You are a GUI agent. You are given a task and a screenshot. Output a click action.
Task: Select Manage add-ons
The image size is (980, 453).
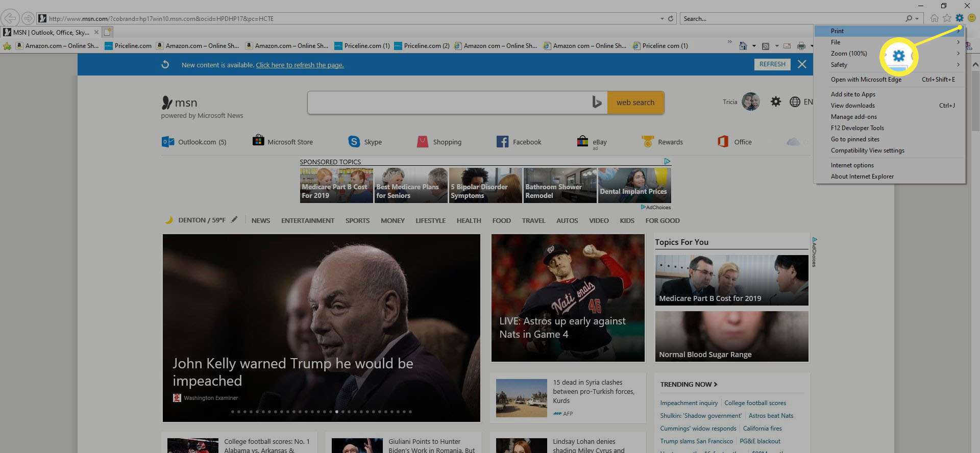890,116
